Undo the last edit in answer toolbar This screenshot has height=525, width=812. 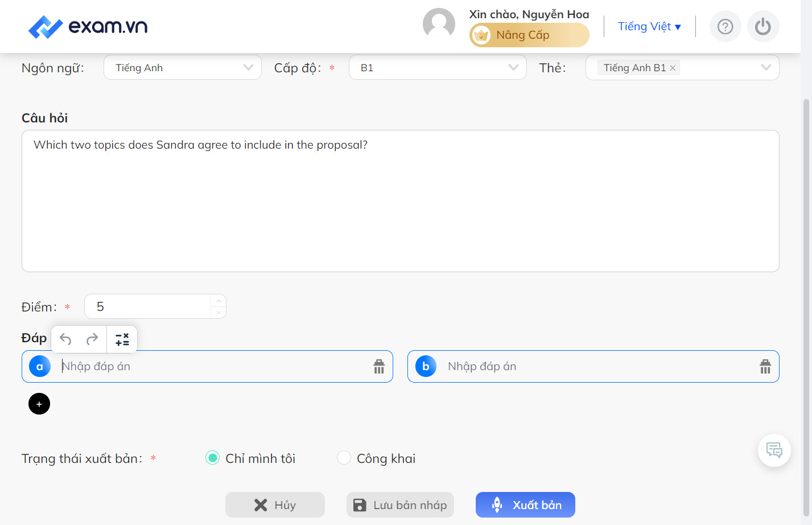[x=65, y=339]
